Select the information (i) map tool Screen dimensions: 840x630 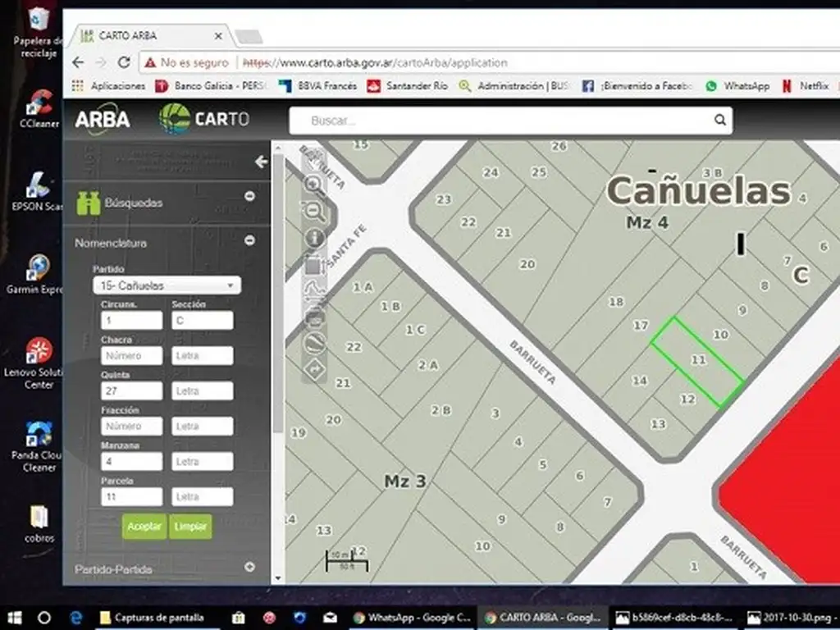(315, 238)
